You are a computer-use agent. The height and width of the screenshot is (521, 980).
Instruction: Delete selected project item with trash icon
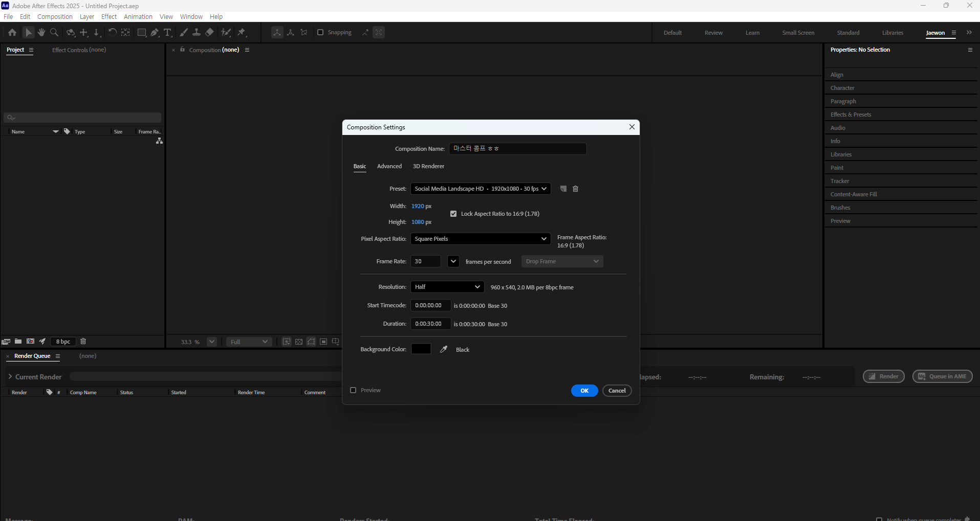(83, 342)
